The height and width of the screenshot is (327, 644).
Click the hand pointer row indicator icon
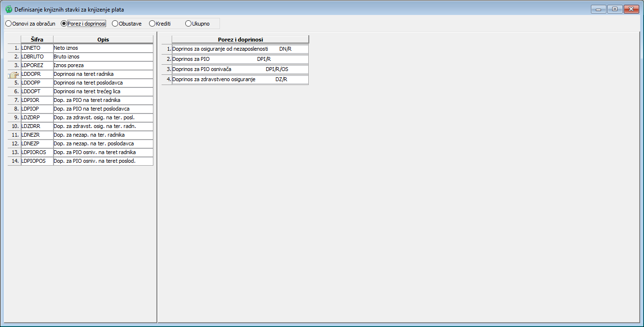14,74
